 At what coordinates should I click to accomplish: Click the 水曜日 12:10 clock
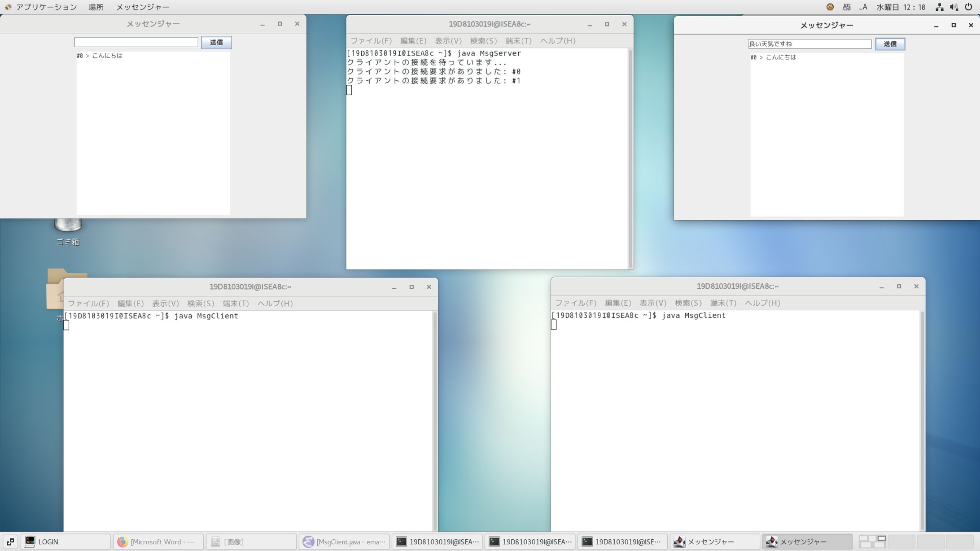(901, 7)
